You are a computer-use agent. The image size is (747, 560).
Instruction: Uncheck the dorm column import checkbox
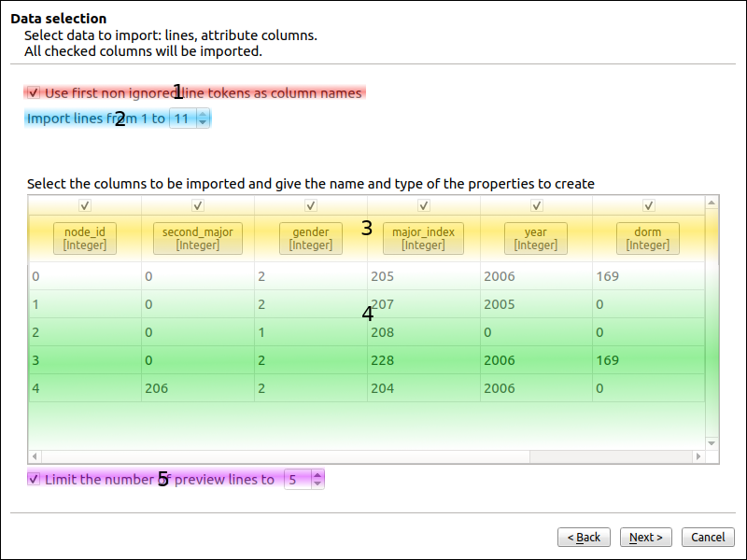(648, 205)
